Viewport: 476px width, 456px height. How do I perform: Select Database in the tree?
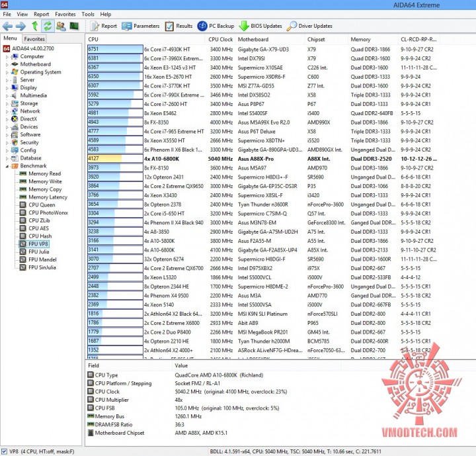click(x=30, y=158)
